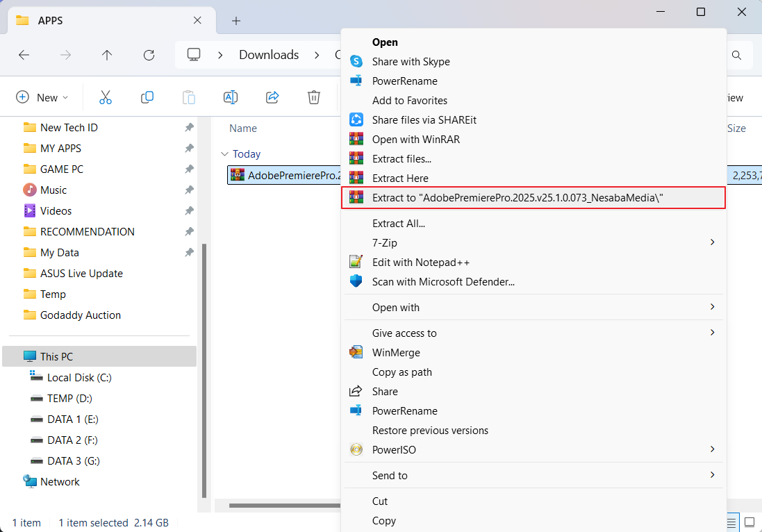Refresh the current folder
762x532 pixels.
[149, 55]
